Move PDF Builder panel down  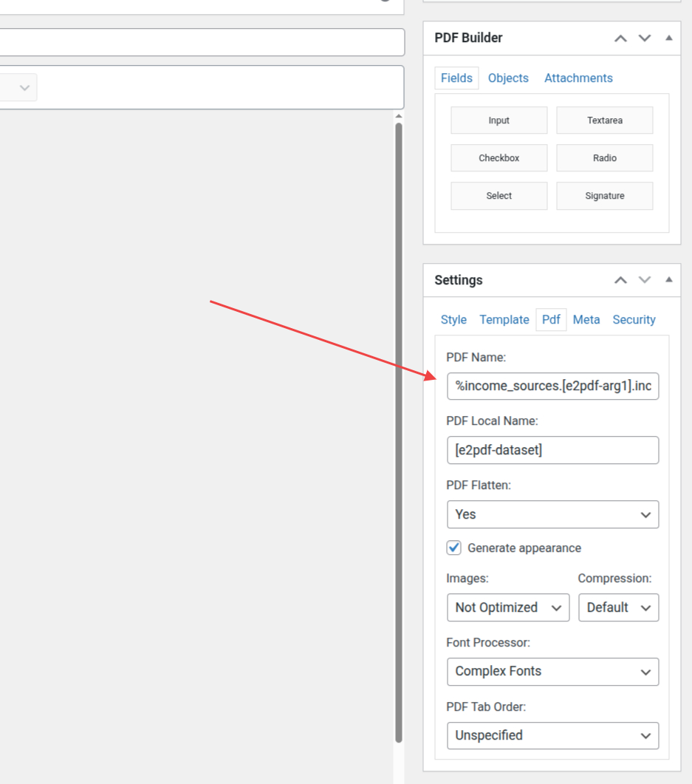[x=645, y=38]
